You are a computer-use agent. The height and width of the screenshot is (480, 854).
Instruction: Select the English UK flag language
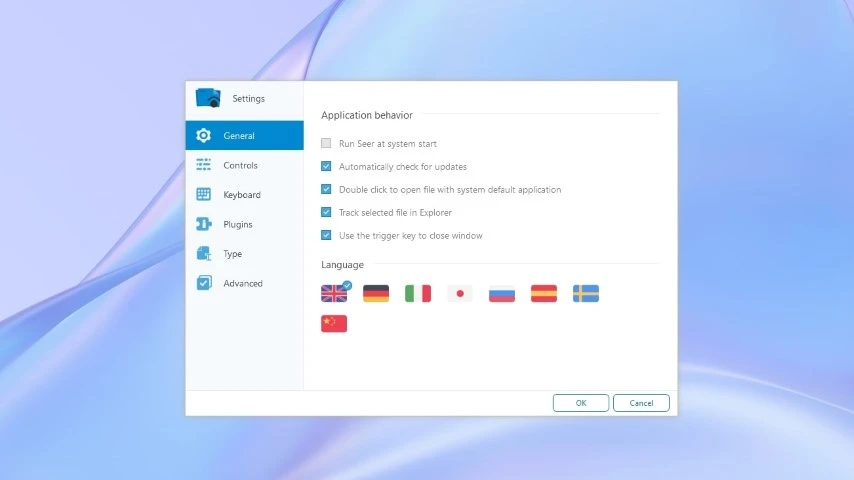click(334, 294)
